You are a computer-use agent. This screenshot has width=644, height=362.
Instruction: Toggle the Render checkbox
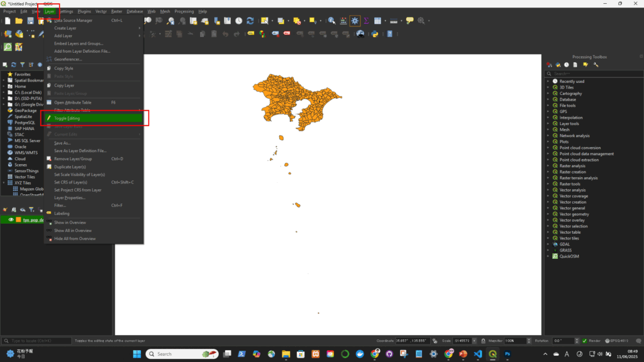tap(585, 341)
